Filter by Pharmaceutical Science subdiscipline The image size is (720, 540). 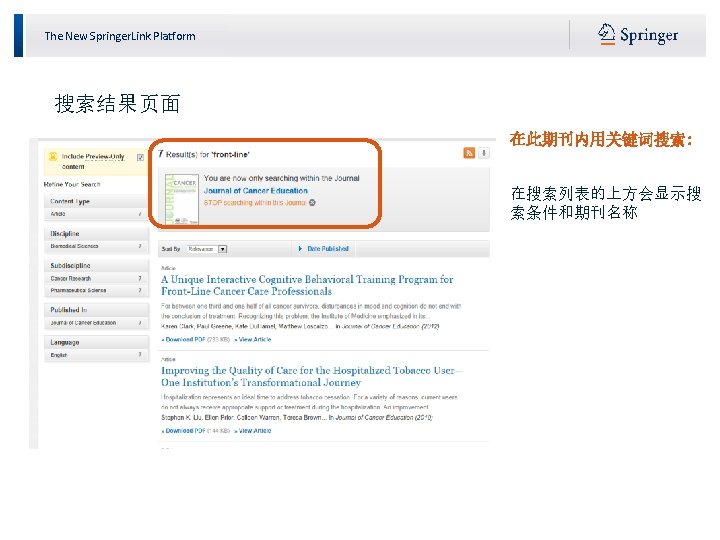[96, 290]
